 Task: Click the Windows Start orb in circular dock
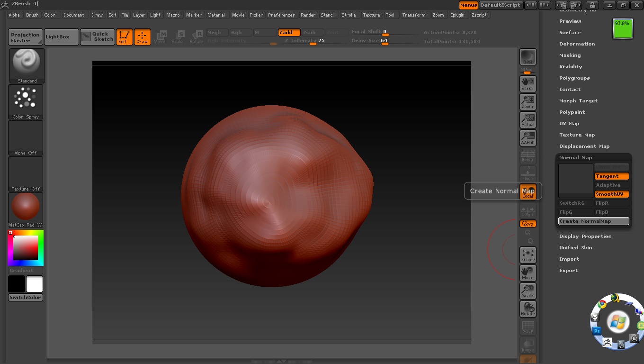click(617, 322)
